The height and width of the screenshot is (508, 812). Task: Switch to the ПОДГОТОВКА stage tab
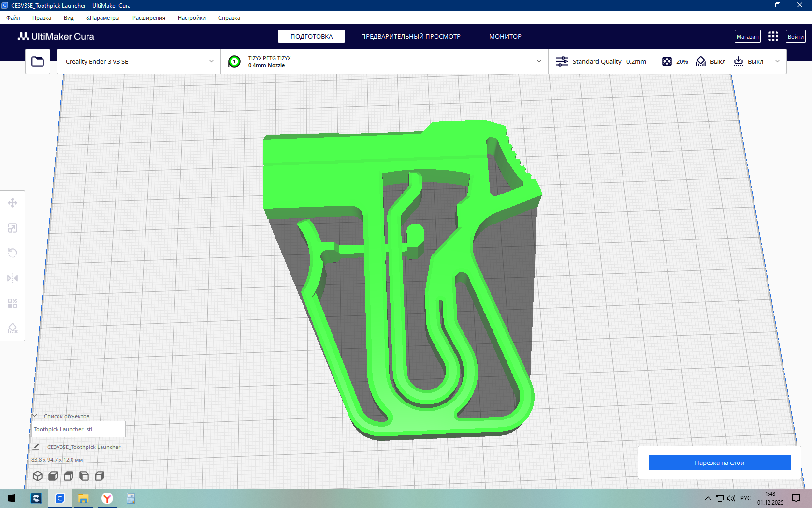[x=311, y=36]
